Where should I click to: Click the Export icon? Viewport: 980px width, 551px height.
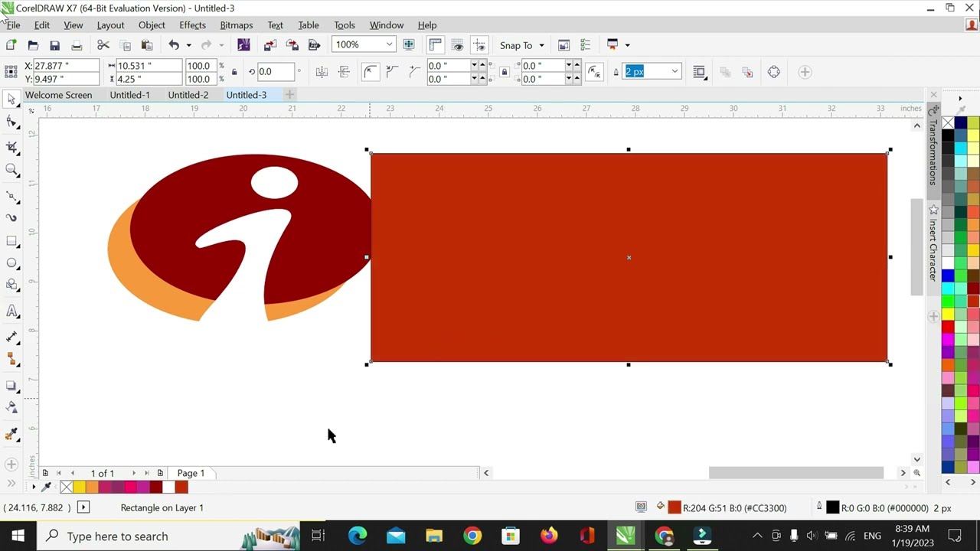pos(292,45)
